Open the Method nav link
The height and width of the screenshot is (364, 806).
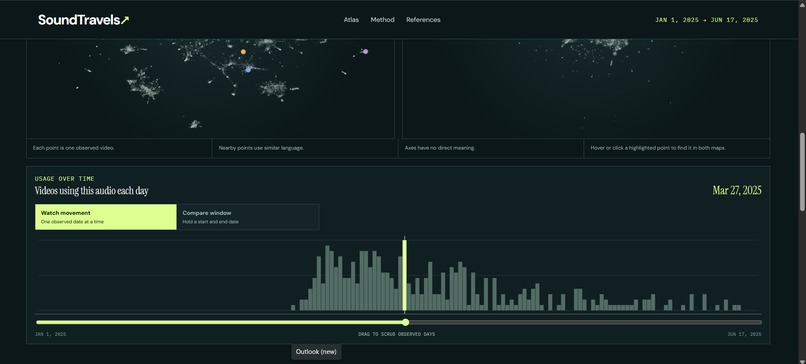pos(382,20)
